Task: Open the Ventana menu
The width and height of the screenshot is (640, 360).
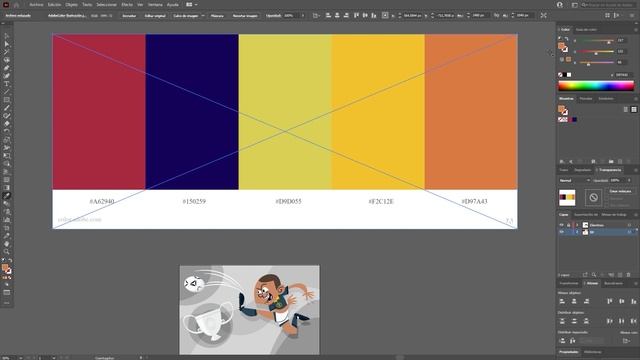Action: click(x=155, y=4)
